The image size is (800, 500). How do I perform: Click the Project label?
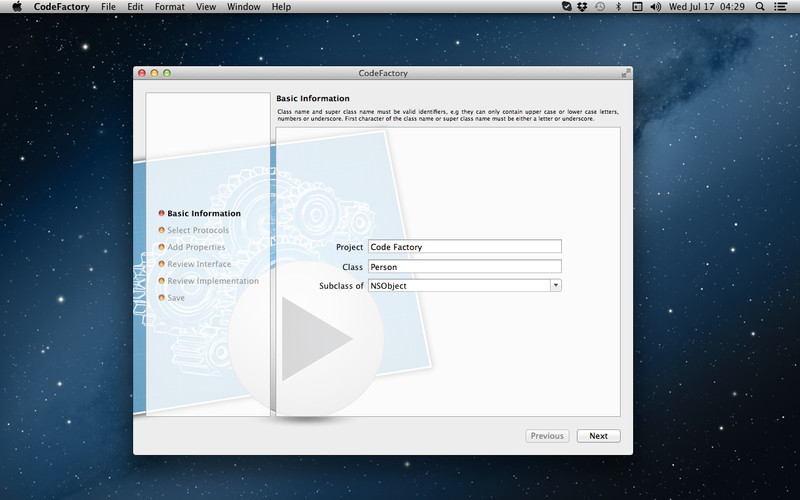pyautogui.click(x=349, y=247)
